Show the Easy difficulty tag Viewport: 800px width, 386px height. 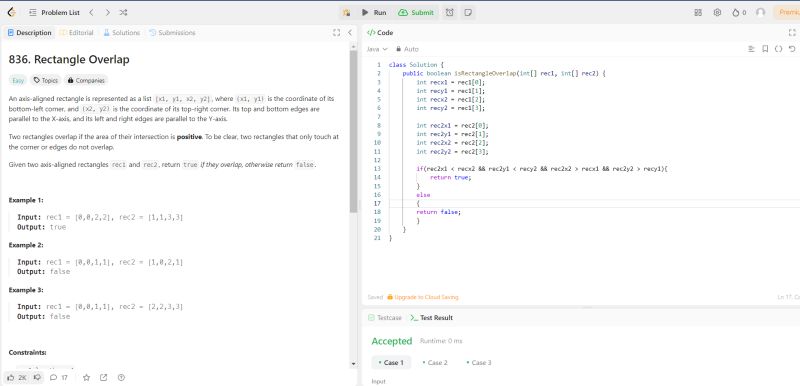pyautogui.click(x=18, y=81)
